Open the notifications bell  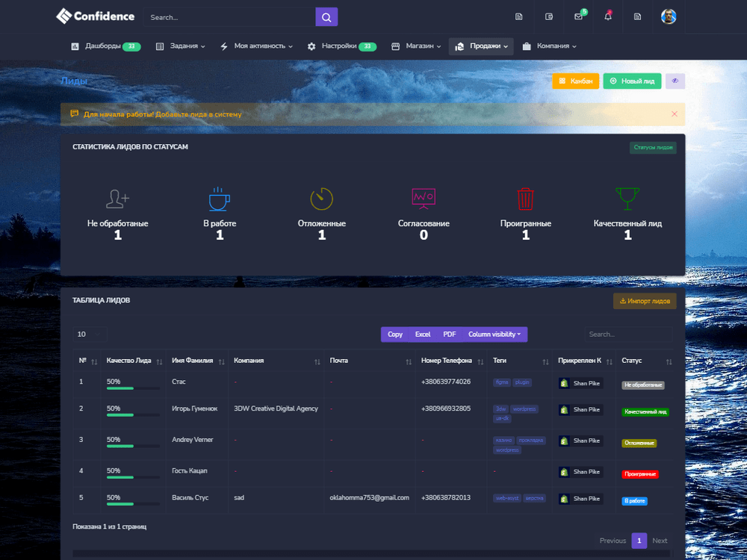(608, 16)
